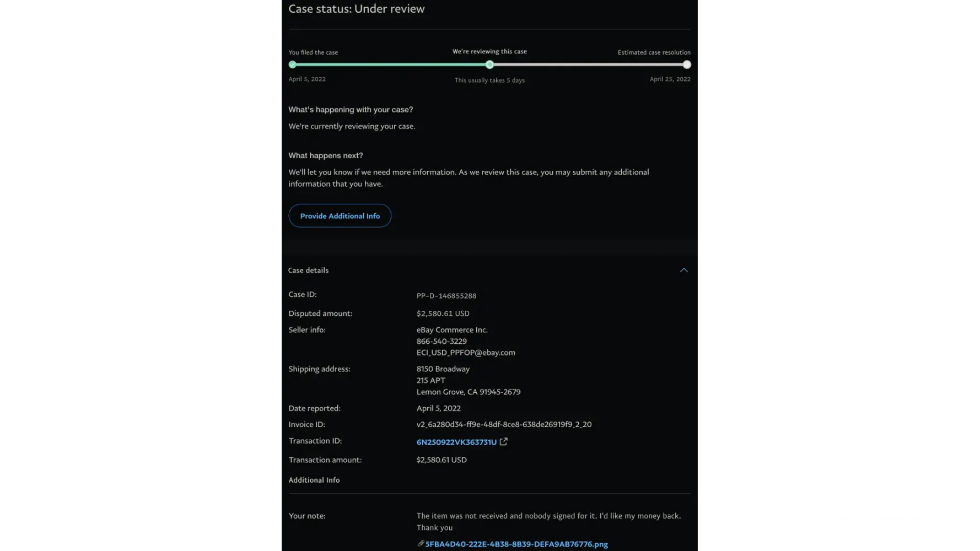
Task: Click the Invoice ID value text
Action: coord(504,424)
